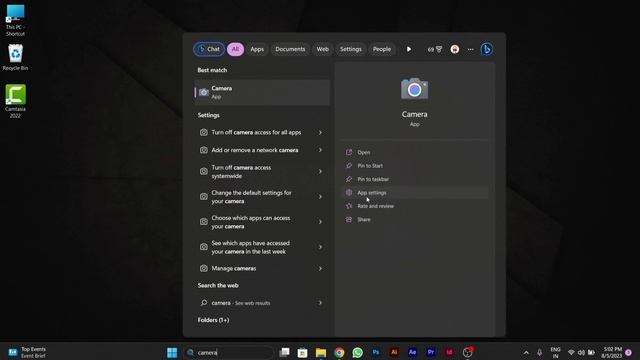
Task: Switch to the People filter tab
Action: (382, 49)
